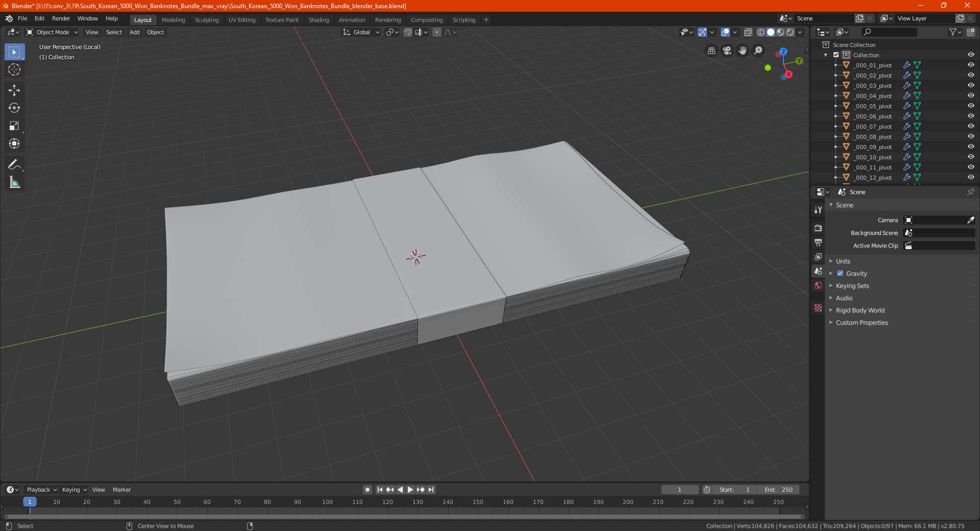This screenshot has width=980, height=531.
Task: Select the Select Box tool
Action: 14,52
